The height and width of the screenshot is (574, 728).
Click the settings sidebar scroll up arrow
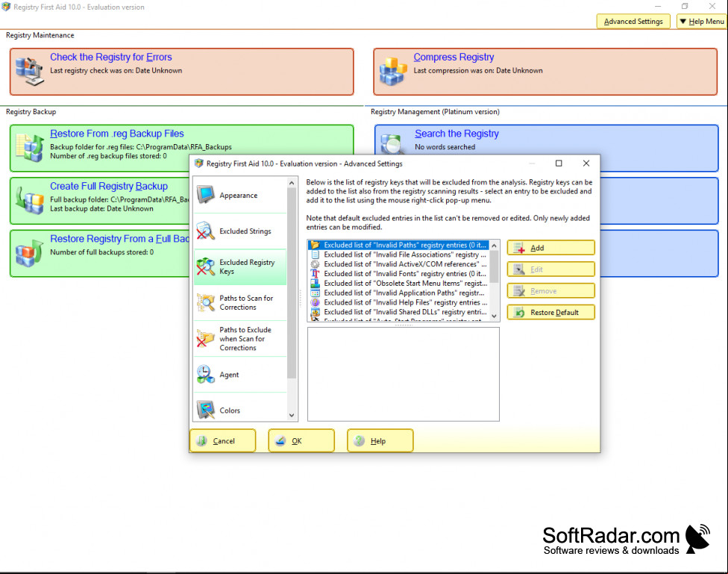(292, 183)
